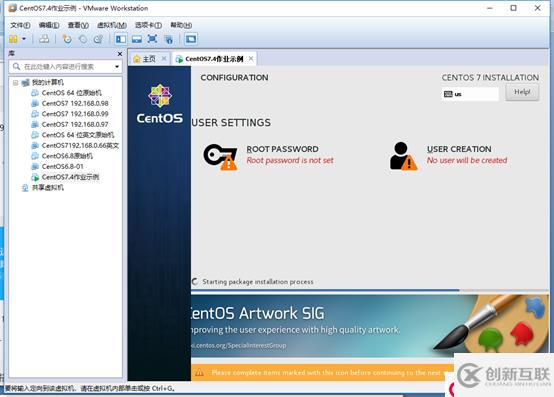Click the orange warning message bar
Screen dimensions: 554x397
(322, 372)
